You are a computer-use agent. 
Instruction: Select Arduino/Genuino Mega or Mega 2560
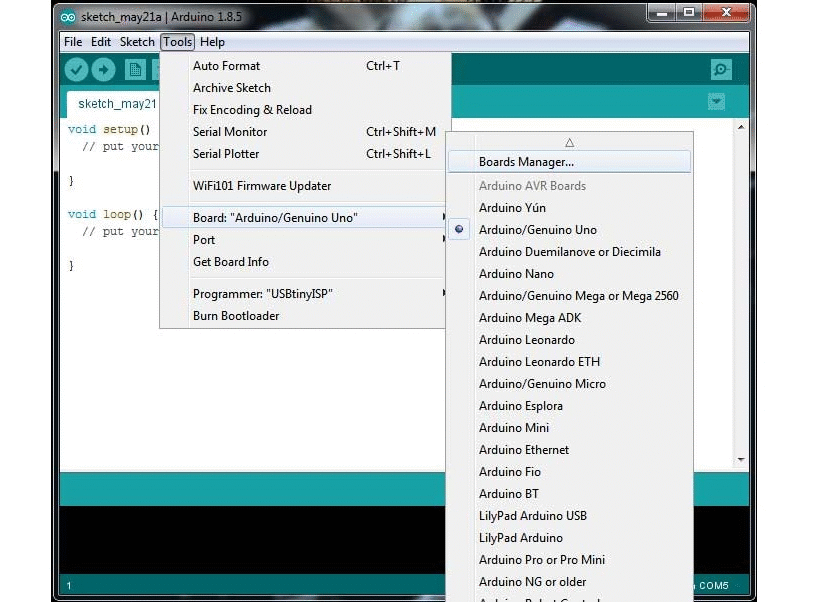pos(569,296)
